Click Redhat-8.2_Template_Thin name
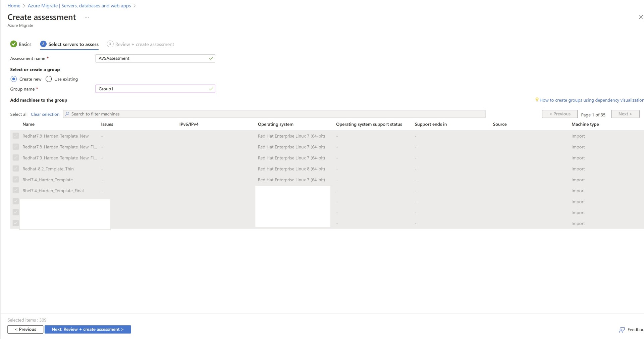The image size is (644, 339). pos(48,169)
